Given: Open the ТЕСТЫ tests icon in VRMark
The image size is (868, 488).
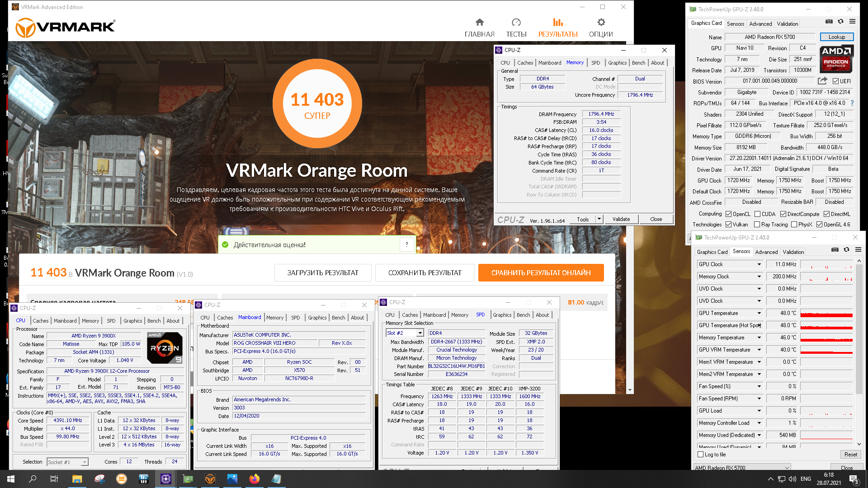Looking at the screenshot, I should 516,22.
